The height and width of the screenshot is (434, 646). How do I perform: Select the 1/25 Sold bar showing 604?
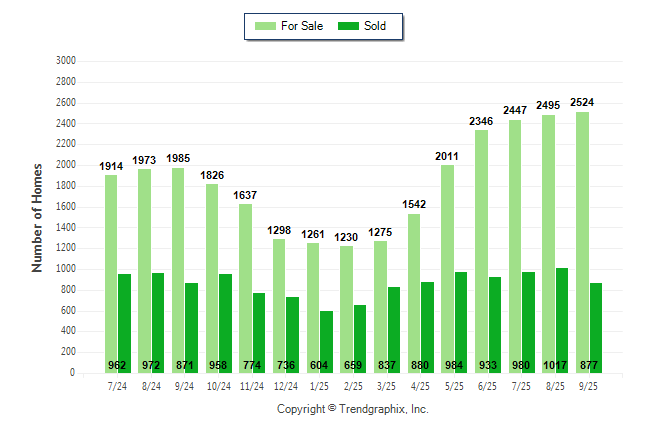click(326, 342)
